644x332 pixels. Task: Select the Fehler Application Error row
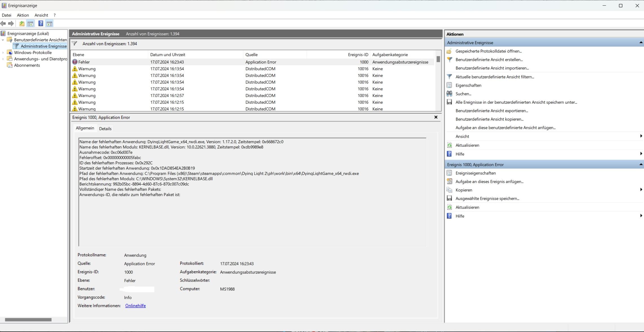(252, 62)
